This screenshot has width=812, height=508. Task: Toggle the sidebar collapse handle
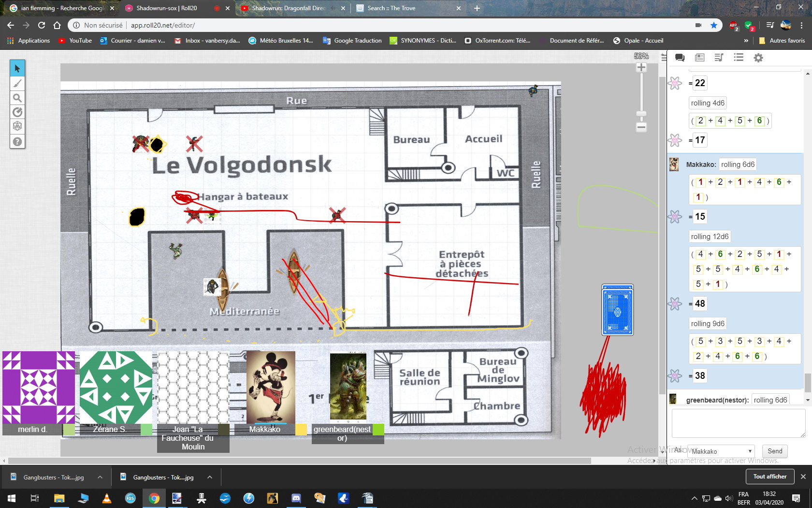664,58
